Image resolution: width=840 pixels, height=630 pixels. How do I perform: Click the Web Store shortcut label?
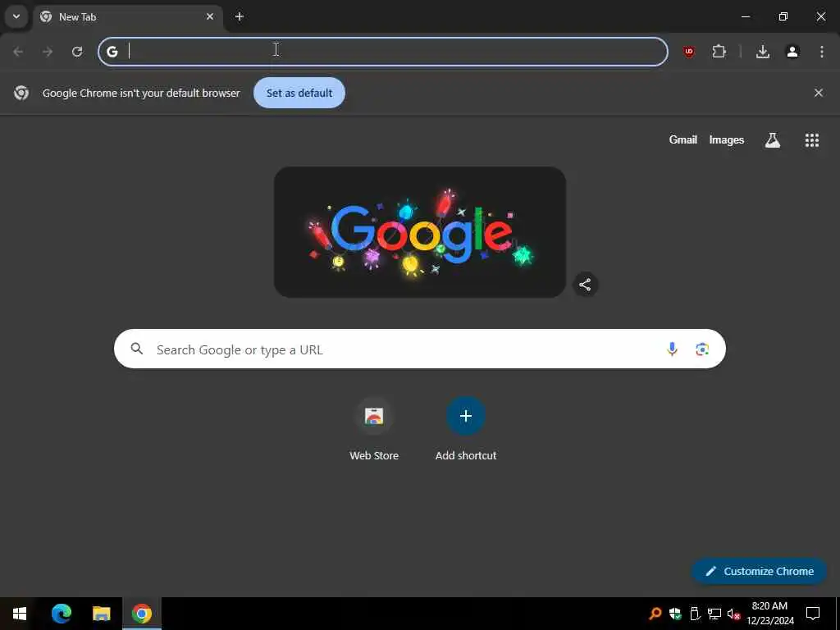coord(374,455)
